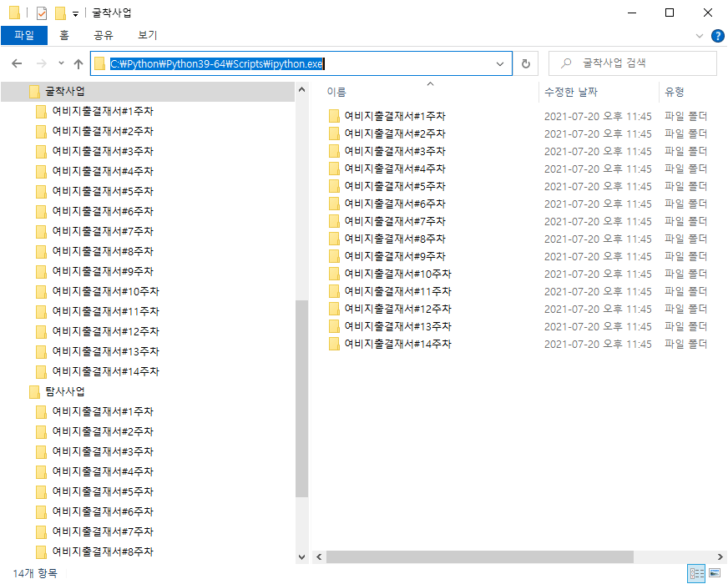Sort by 유형 column header
Viewport: 728px width, 584px height.
click(674, 92)
